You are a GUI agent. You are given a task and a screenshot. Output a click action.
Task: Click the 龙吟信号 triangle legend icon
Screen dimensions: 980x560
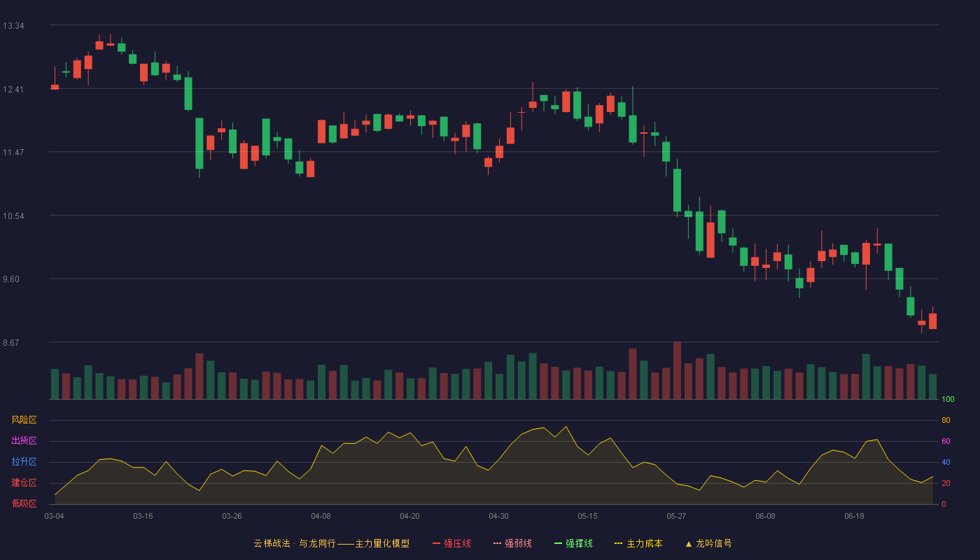(689, 544)
